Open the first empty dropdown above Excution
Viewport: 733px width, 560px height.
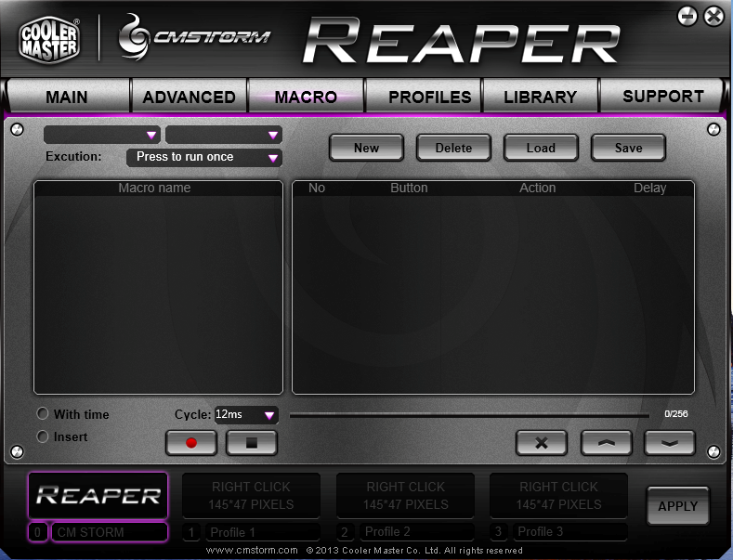(102, 135)
